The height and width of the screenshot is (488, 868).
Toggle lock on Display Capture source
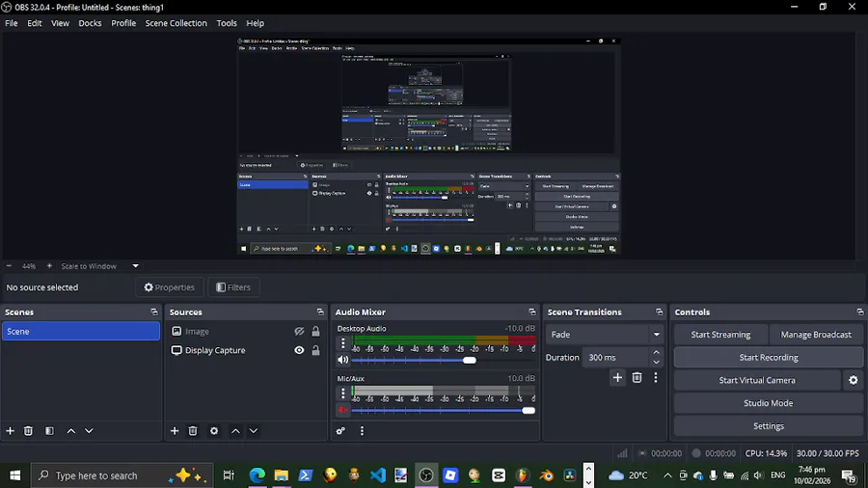pos(315,350)
